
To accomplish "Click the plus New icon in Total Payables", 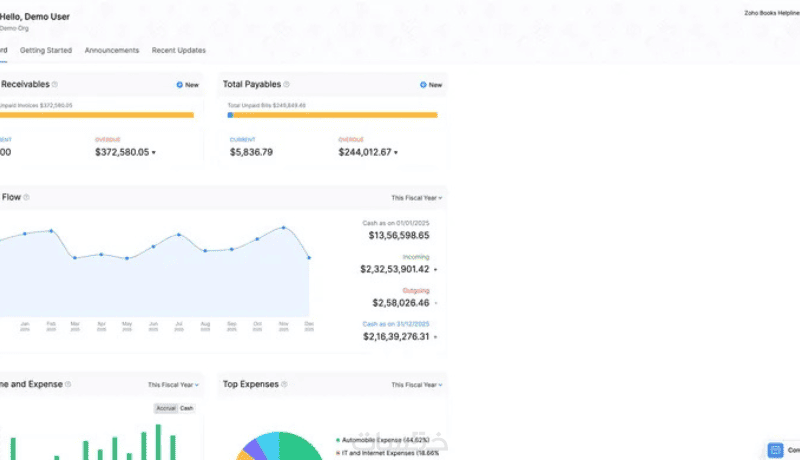I will tap(423, 85).
